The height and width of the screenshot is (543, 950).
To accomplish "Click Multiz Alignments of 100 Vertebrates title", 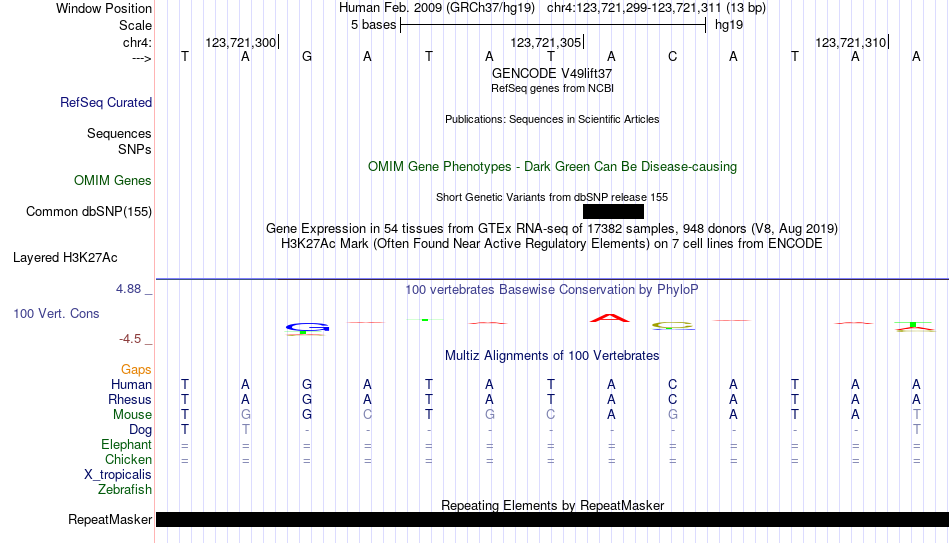I will pos(552,356).
